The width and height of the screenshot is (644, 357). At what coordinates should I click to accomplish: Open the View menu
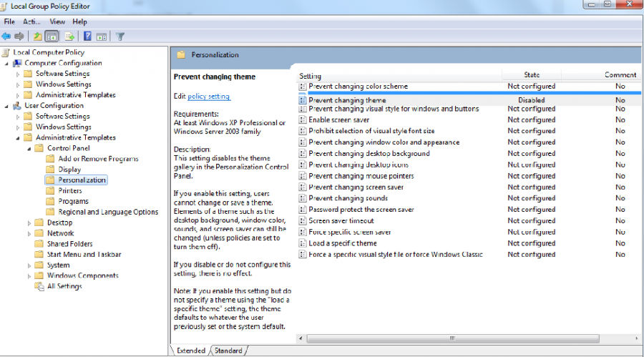click(57, 21)
